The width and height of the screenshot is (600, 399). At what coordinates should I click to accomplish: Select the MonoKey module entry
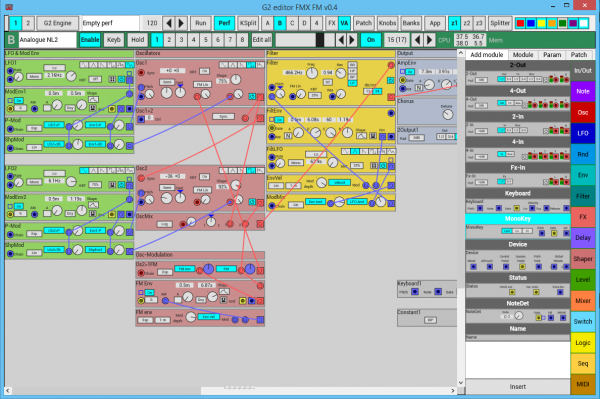point(518,231)
